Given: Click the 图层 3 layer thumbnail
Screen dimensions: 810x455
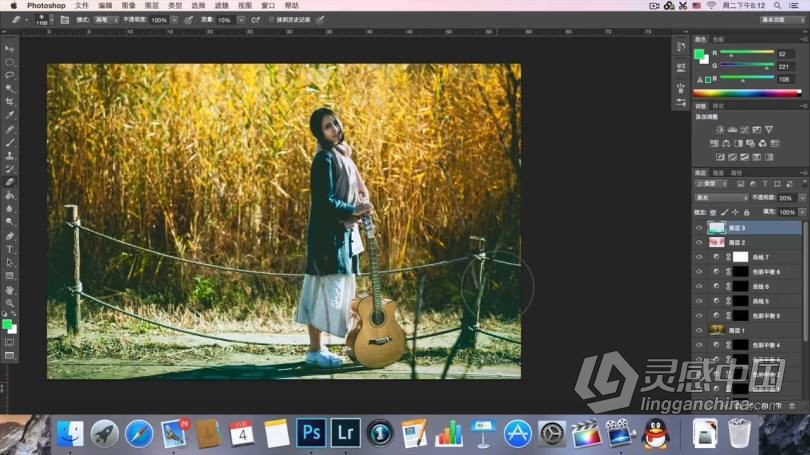Looking at the screenshot, I should click(x=716, y=228).
